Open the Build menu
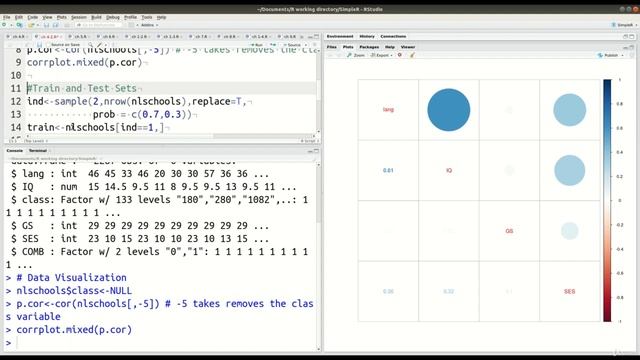The width and height of the screenshot is (640, 360). [96, 17]
